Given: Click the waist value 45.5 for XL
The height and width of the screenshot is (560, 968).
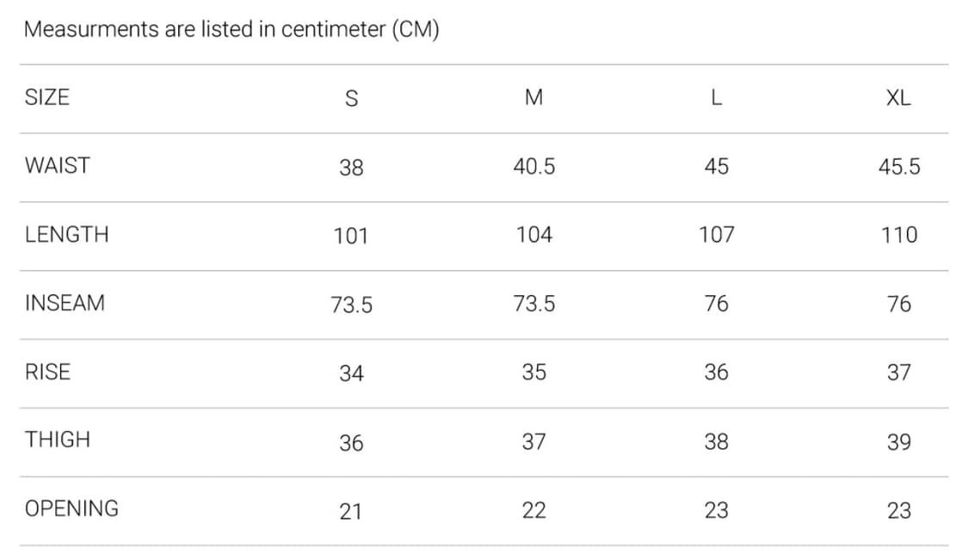Looking at the screenshot, I should [x=899, y=167].
